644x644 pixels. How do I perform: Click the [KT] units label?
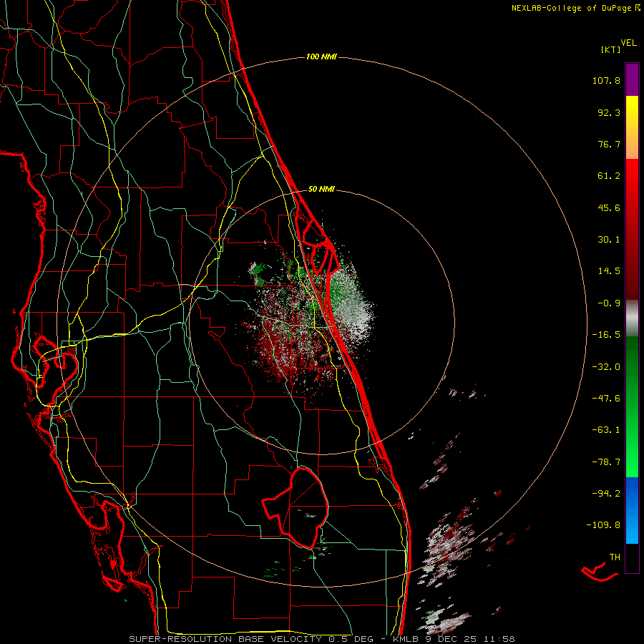click(611, 49)
